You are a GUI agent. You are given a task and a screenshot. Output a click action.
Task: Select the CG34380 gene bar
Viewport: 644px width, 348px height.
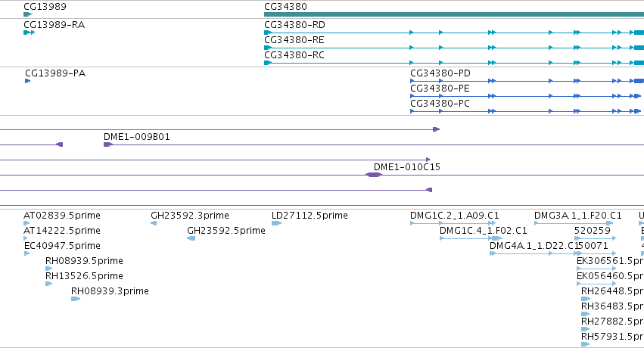pyautogui.click(x=454, y=14)
